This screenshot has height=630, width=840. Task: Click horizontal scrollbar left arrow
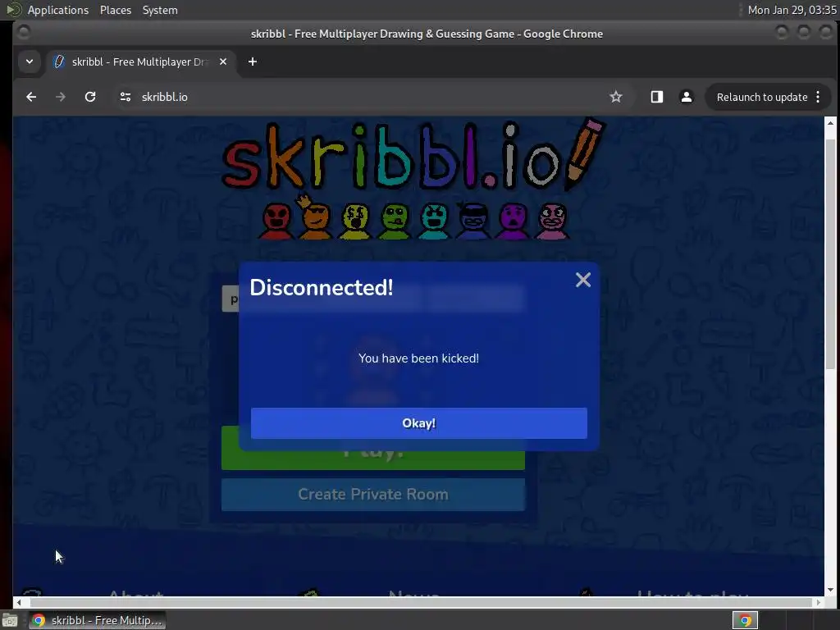[19, 602]
